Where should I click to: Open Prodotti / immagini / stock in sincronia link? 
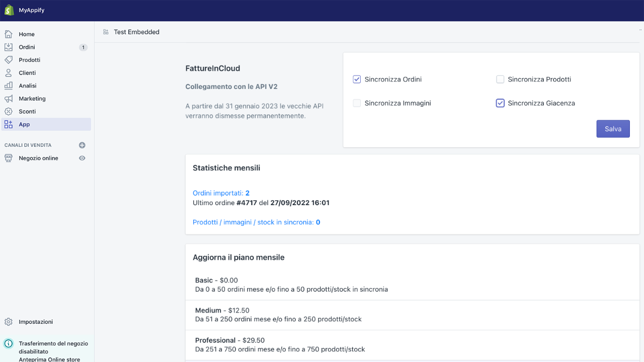256,222
